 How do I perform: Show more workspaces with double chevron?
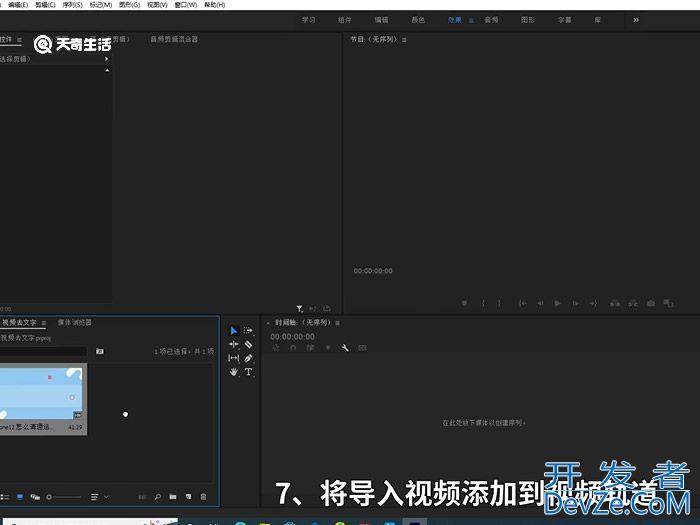pos(636,20)
